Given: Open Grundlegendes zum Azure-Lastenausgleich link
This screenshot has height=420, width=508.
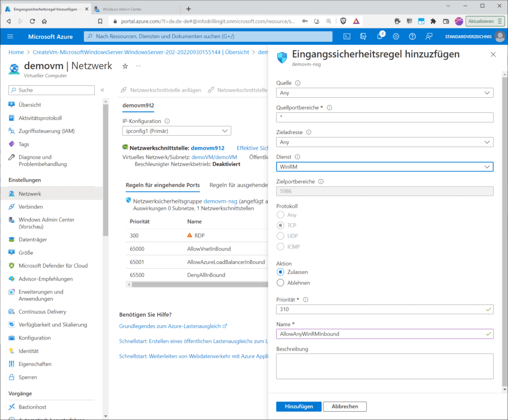Looking at the screenshot, I should tap(173, 326).
